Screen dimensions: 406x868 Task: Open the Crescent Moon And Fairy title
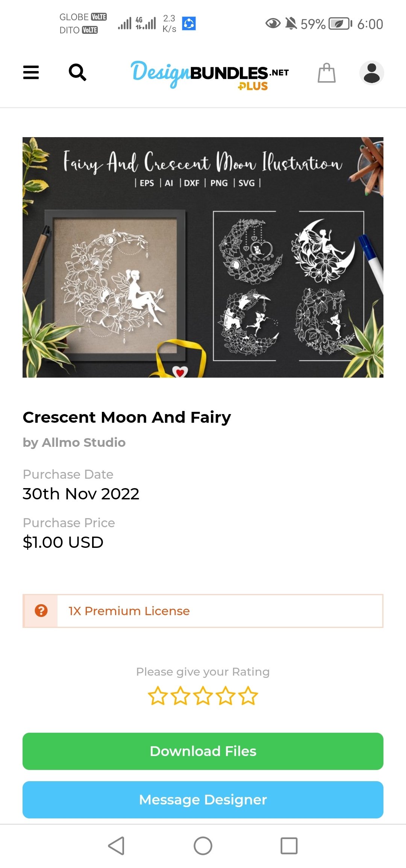click(127, 417)
